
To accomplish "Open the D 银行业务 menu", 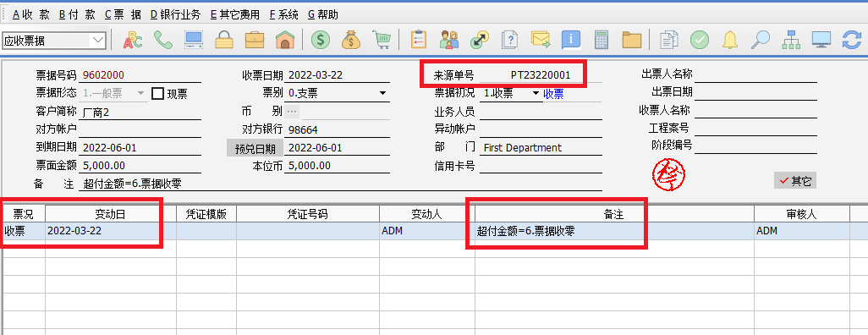I will pos(175,15).
